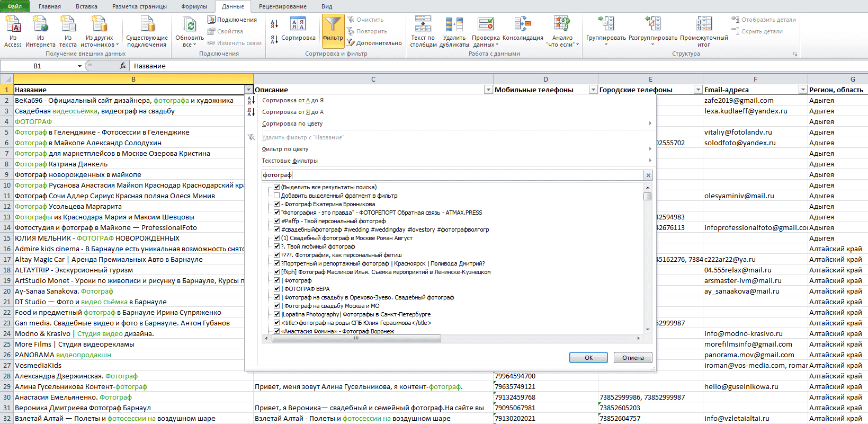
Task: Check Add current selection to filter
Action: 276,196
